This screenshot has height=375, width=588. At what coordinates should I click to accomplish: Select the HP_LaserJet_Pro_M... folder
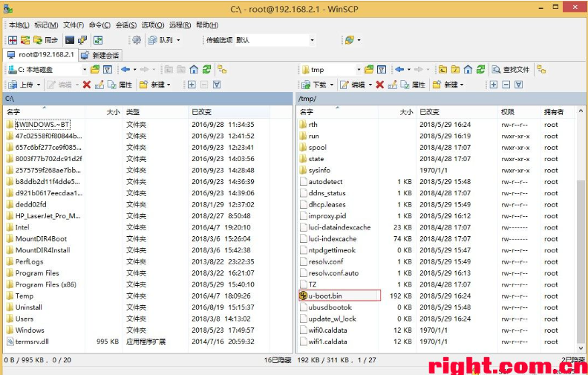48,215
